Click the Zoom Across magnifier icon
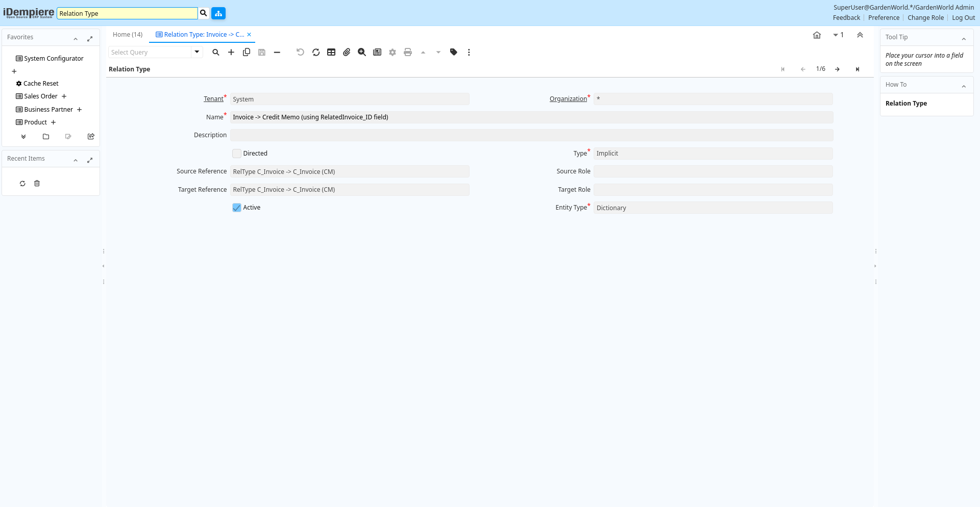The image size is (980, 507). click(362, 53)
